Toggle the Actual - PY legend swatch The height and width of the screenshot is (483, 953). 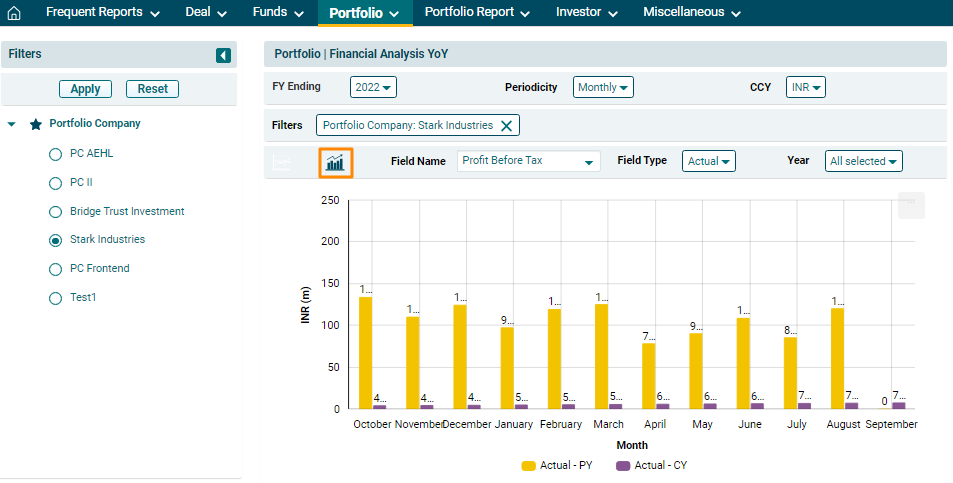point(528,466)
